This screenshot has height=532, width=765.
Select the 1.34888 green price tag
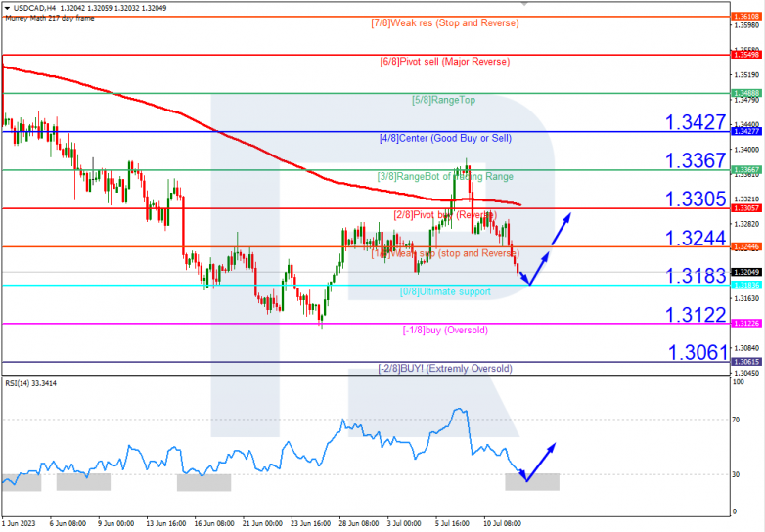(746, 93)
